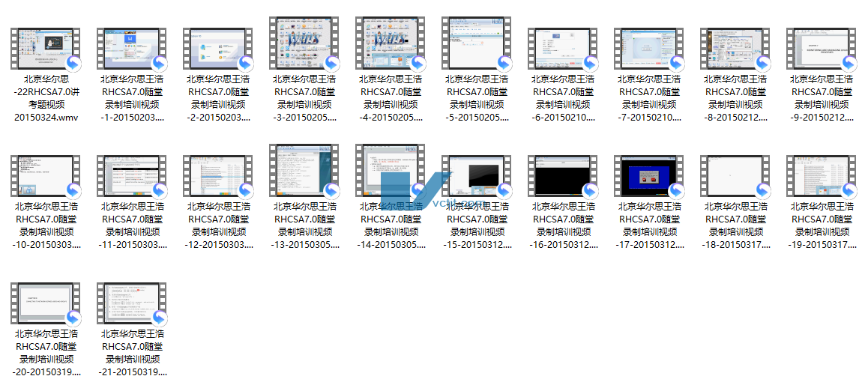
Task: Pick video icon numbered -15-20150312
Action: [477, 176]
